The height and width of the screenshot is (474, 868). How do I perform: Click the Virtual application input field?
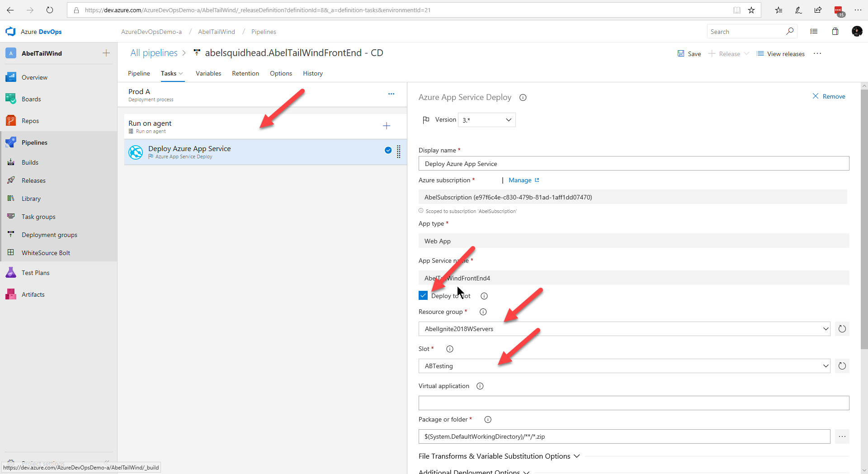point(634,403)
